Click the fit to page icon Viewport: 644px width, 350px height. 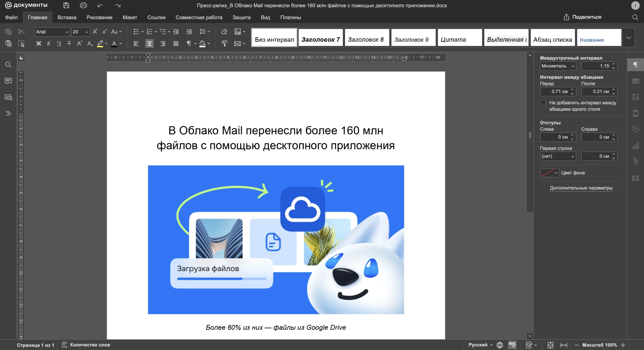pos(550,345)
